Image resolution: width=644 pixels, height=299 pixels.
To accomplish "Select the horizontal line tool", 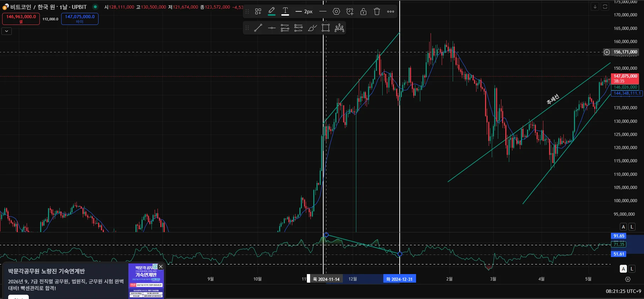I will (272, 28).
